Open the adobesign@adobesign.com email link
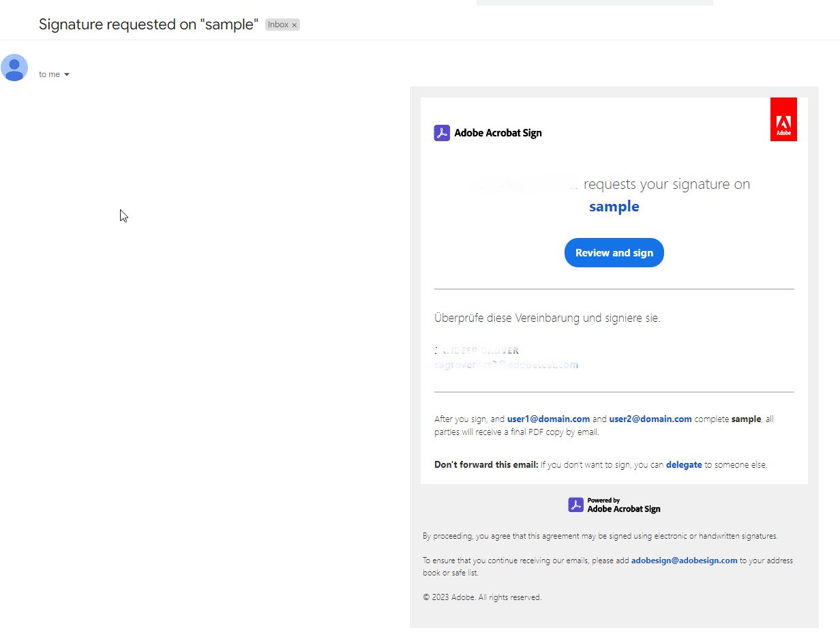This screenshot has height=643, width=840. [684, 560]
